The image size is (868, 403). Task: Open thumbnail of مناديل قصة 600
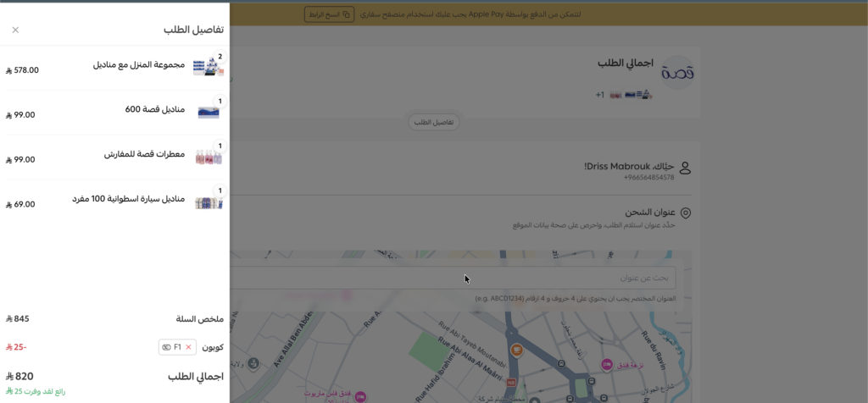tap(209, 113)
